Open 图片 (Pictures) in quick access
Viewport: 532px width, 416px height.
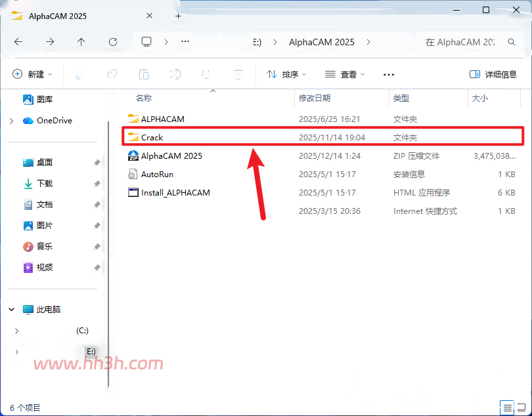tap(38, 226)
